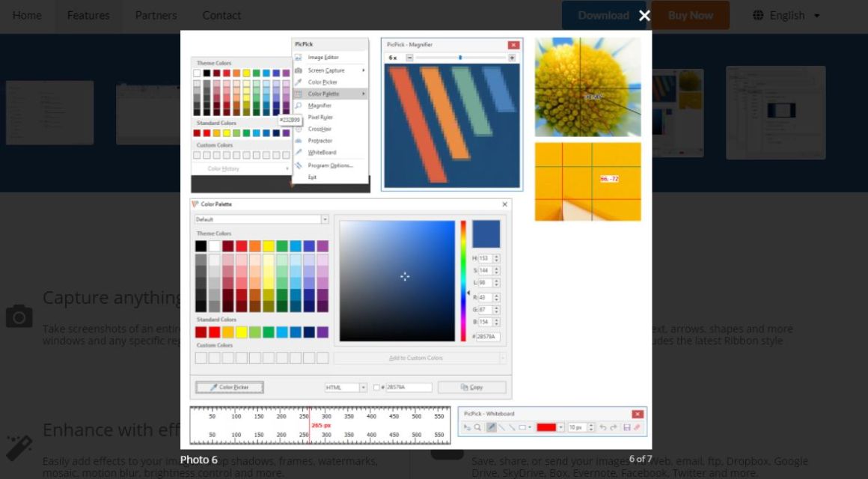Click the H value spinner arrows

497,259
